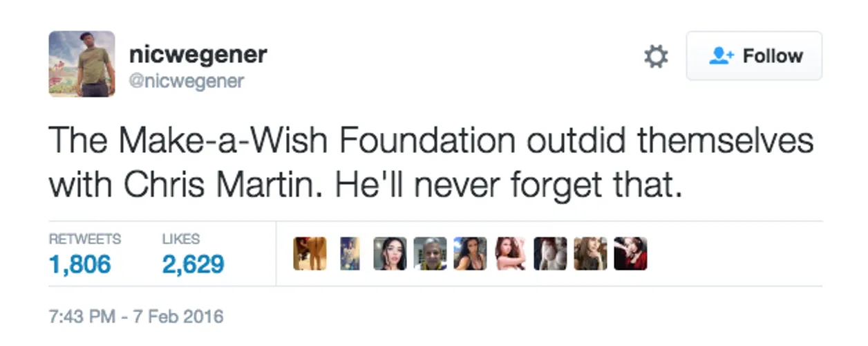Click the RETWEETS label above the count

(x=85, y=239)
